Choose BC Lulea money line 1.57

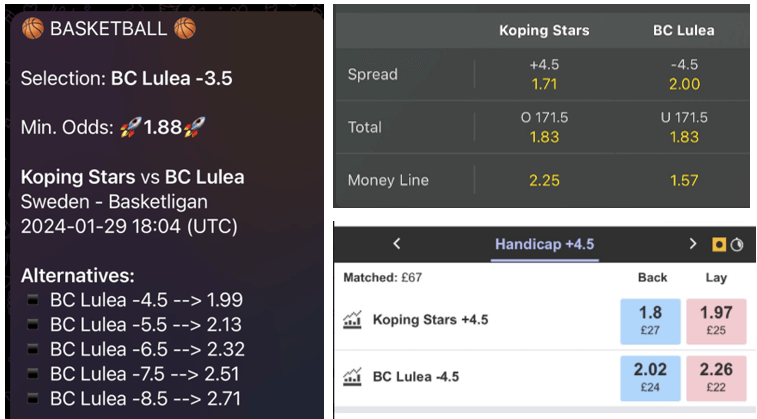(684, 181)
